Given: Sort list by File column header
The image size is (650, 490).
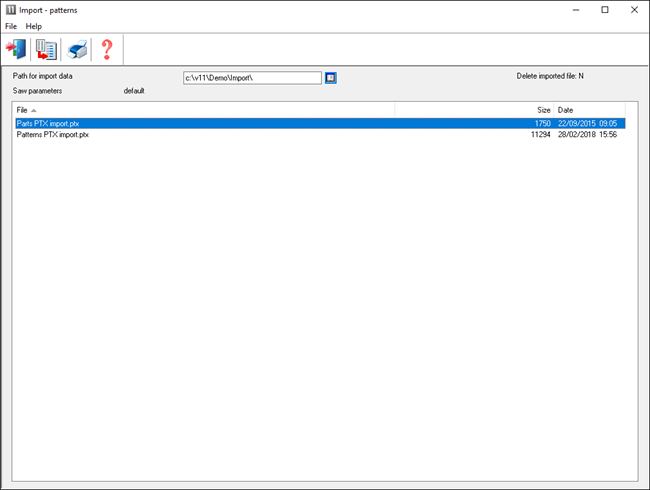Looking at the screenshot, I should coord(200,109).
